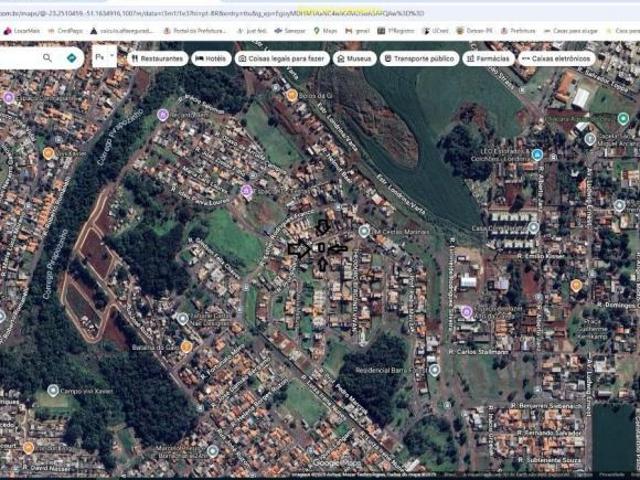Open the Maps bookmark
640x480 pixels.
[326, 31]
